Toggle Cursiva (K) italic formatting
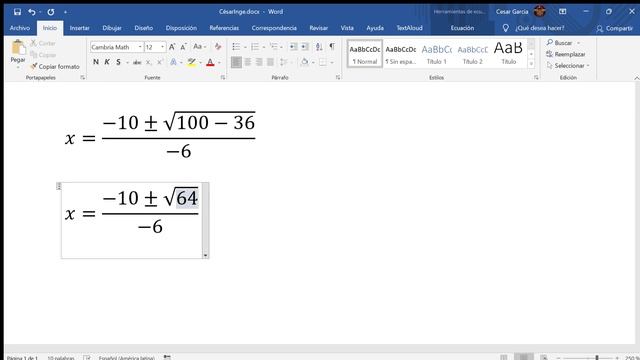 coord(107,62)
